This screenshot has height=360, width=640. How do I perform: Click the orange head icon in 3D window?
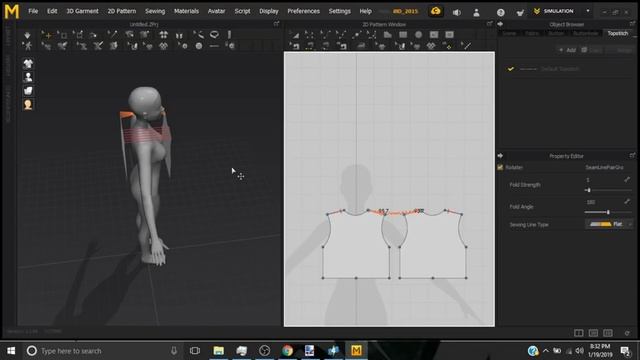(x=28, y=104)
